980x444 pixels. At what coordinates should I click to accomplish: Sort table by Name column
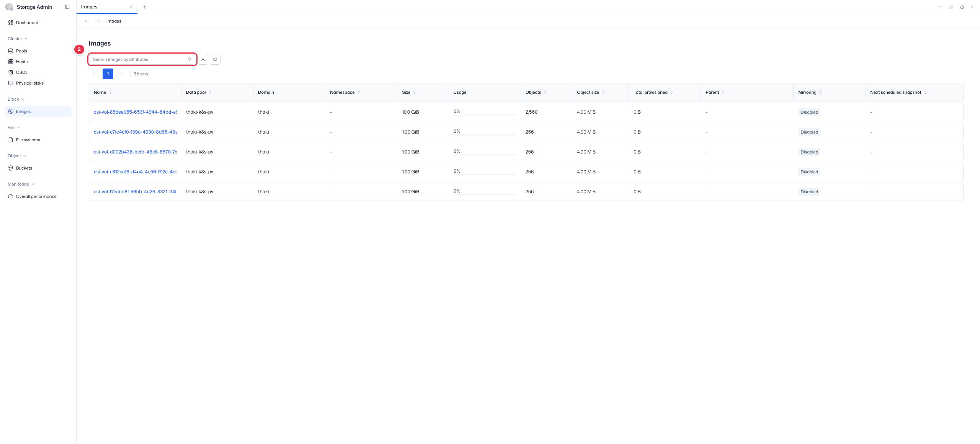click(x=111, y=92)
